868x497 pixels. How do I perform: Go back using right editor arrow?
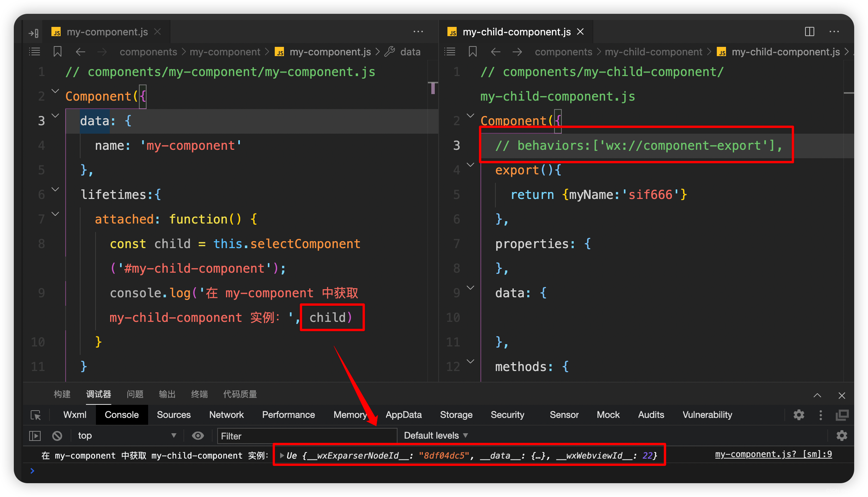(495, 51)
